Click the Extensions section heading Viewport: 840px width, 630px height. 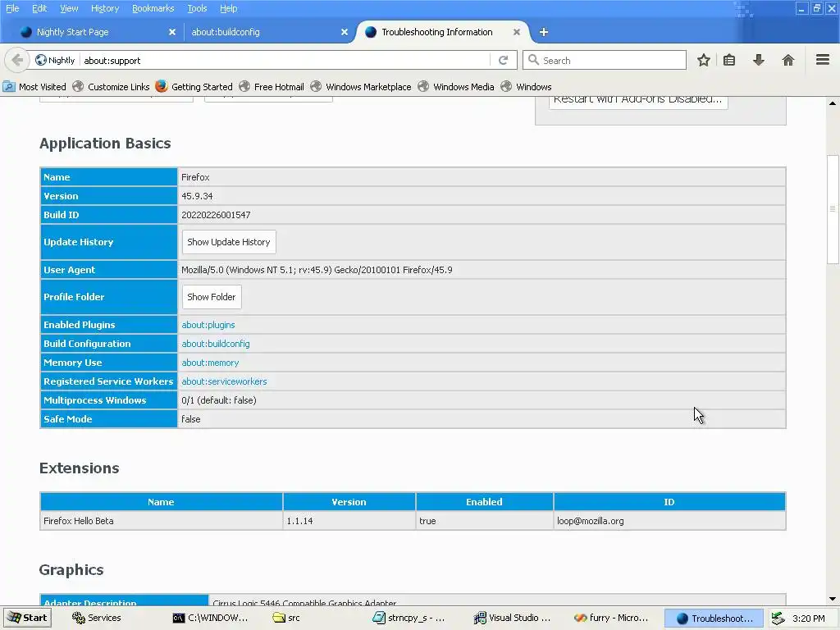point(80,468)
